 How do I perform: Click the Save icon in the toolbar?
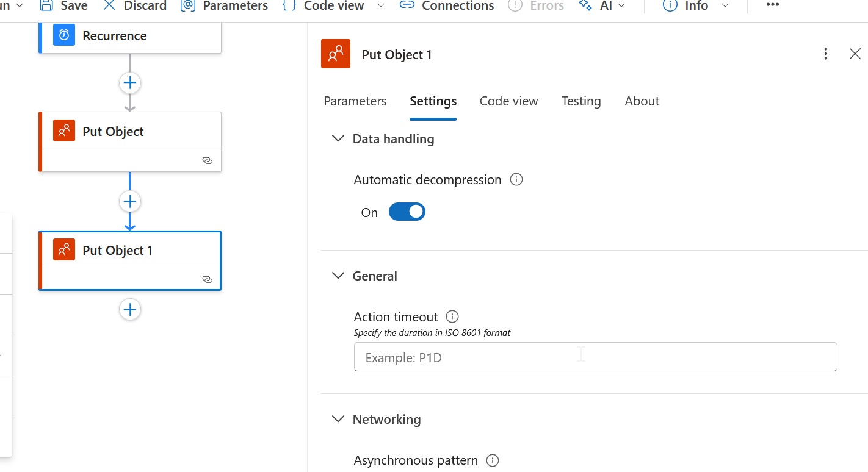pyautogui.click(x=46, y=6)
